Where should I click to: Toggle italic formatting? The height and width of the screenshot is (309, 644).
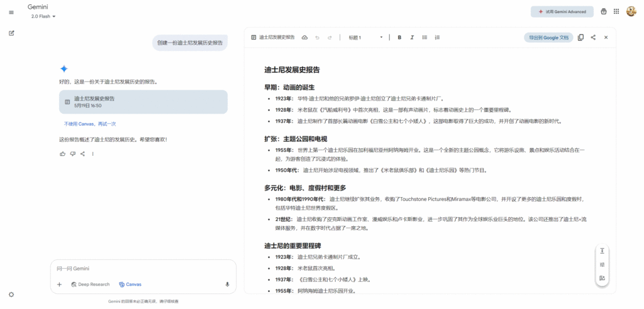click(x=412, y=37)
